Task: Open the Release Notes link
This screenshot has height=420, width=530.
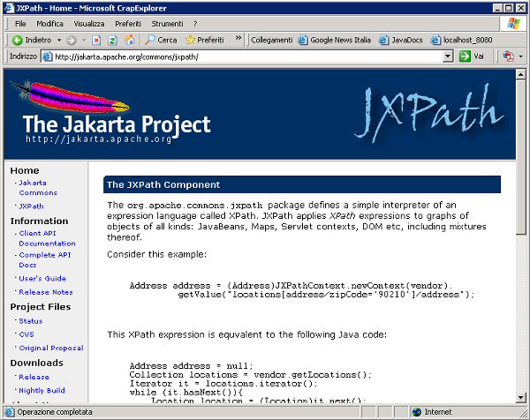Action: tap(46, 292)
